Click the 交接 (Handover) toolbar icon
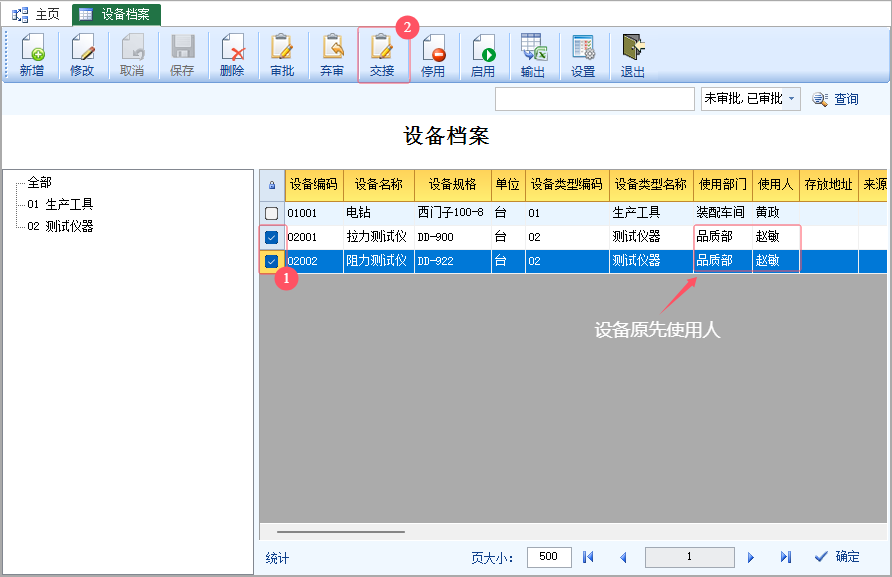 382,55
